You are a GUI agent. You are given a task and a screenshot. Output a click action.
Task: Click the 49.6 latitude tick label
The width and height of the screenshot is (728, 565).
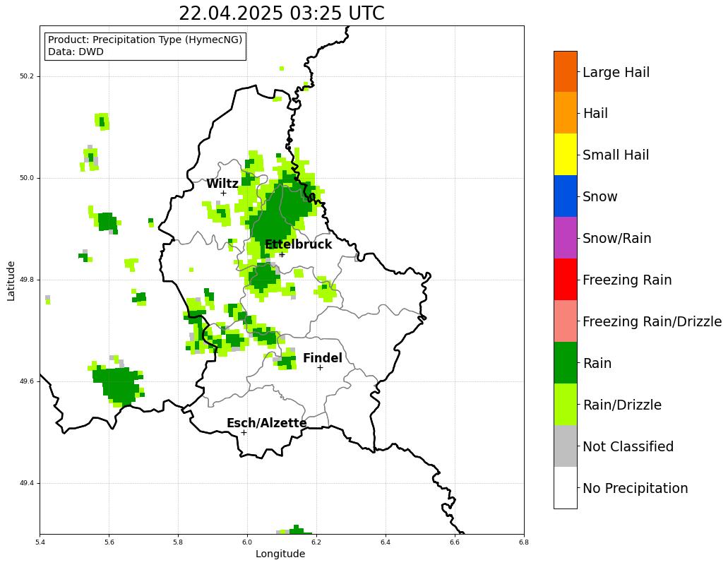pyautogui.click(x=28, y=381)
